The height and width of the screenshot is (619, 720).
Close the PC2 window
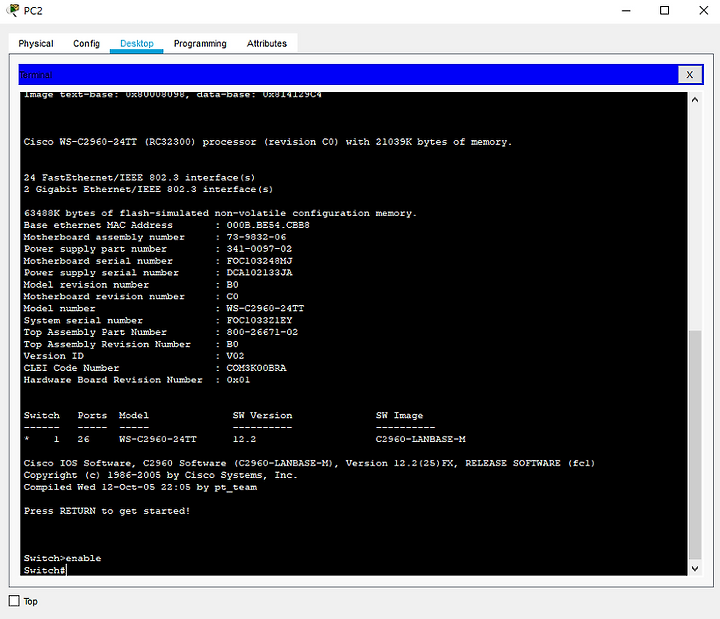(703, 11)
